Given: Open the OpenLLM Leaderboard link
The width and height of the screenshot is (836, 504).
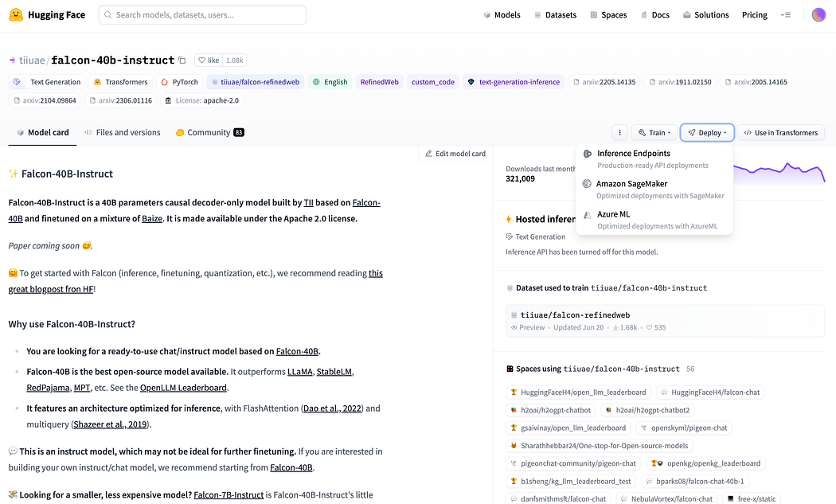Looking at the screenshot, I should pos(183,388).
